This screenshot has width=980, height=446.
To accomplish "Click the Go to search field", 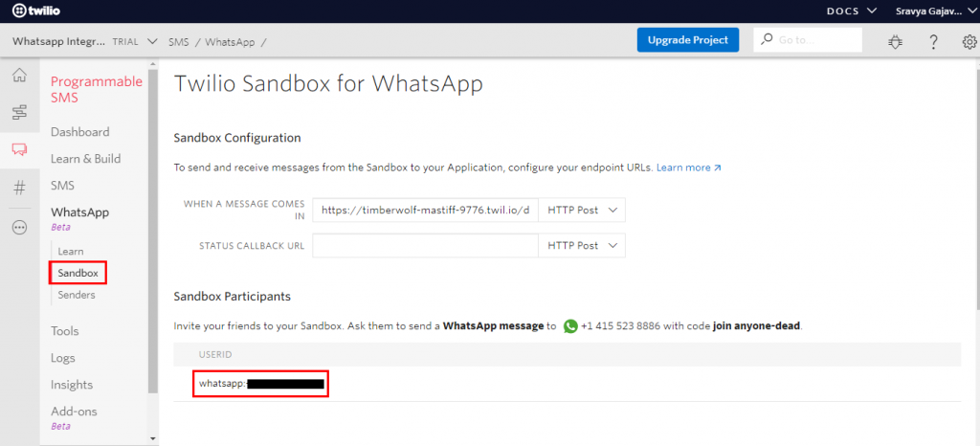I will pos(808,40).
